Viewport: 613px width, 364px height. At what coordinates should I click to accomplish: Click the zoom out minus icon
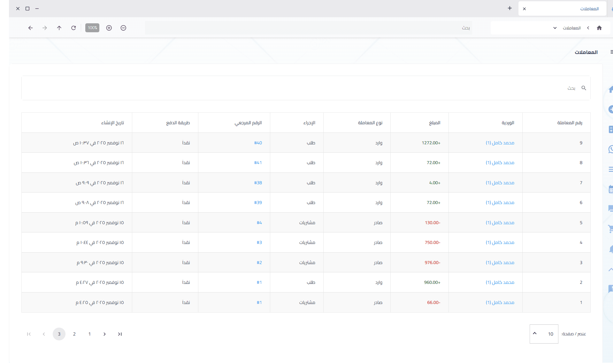pos(123,28)
